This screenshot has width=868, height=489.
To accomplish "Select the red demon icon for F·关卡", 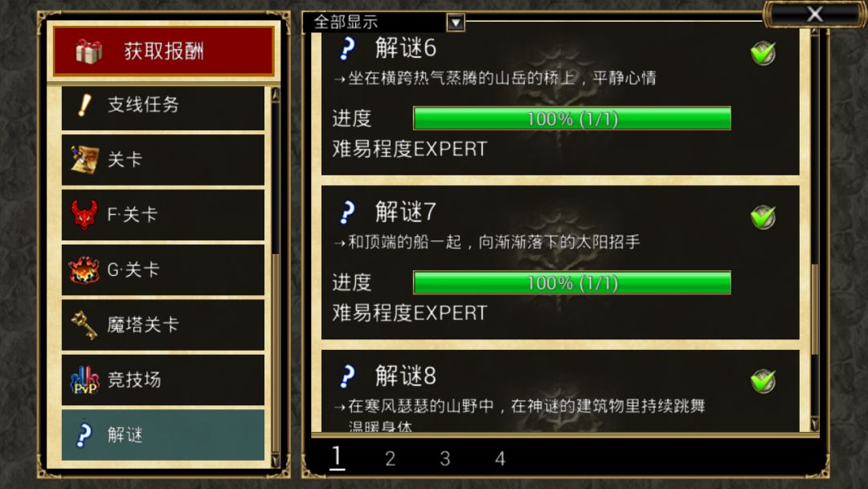I will (x=84, y=214).
